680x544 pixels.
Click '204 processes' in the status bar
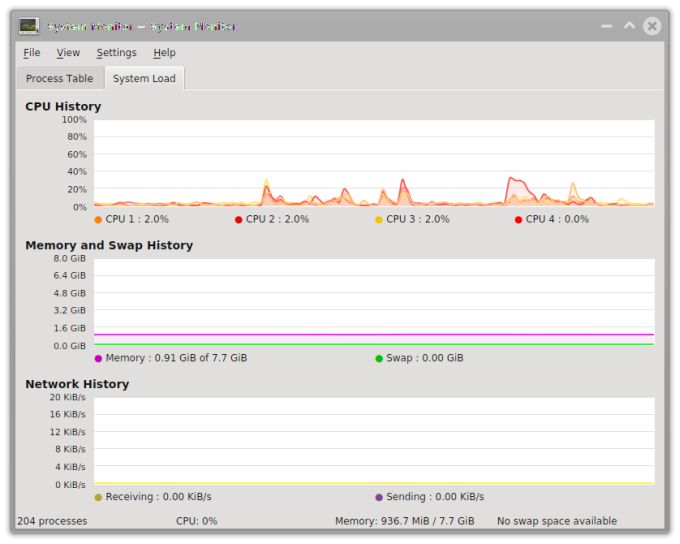coord(52,521)
